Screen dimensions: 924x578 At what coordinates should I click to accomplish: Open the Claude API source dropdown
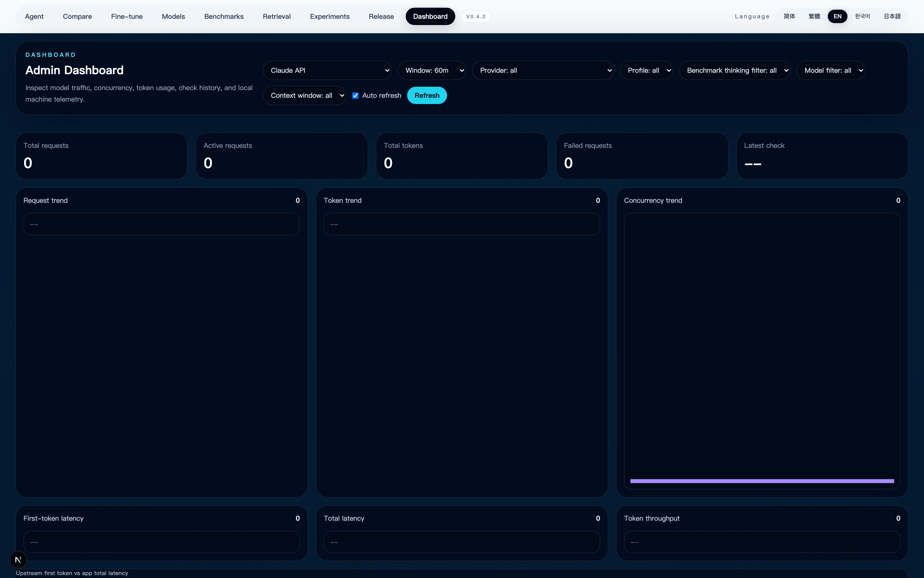click(x=327, y=70)
